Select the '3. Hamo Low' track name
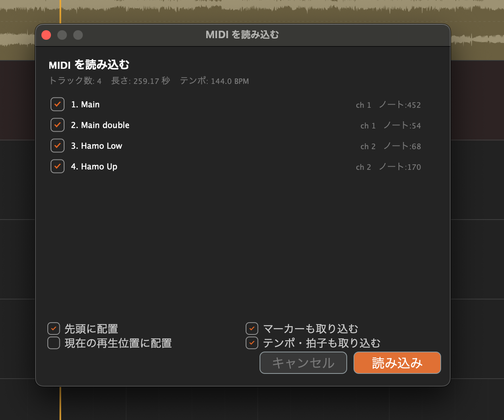504x420 pixels. [97, 146]
